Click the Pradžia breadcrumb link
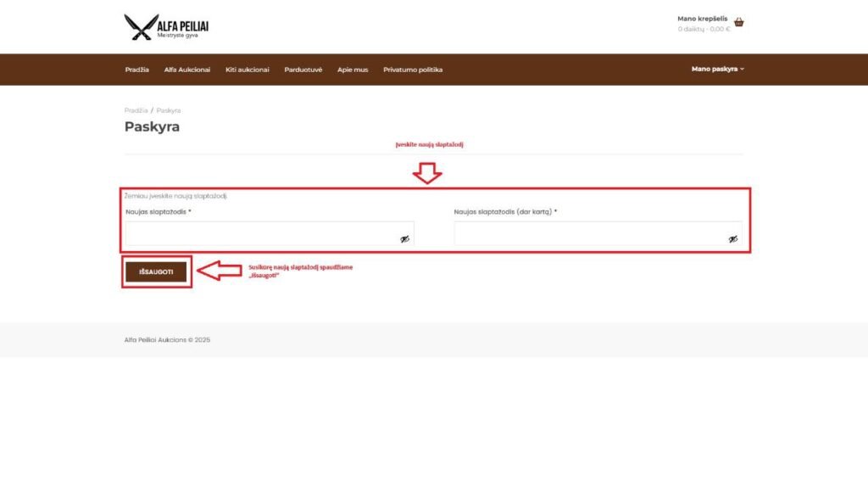 136,110
